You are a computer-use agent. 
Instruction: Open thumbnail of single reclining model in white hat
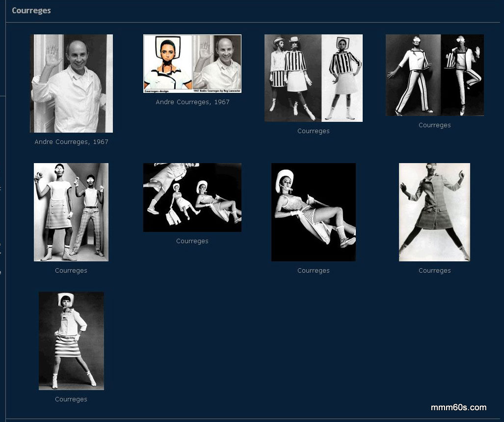(x=313, y=212)
